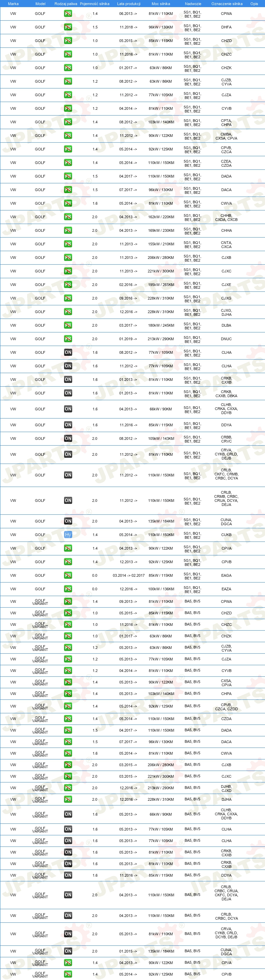
Task: Click petrol icon in GOLF VARIANT CXSA, CPVA row
Action: tap(68, 682)
